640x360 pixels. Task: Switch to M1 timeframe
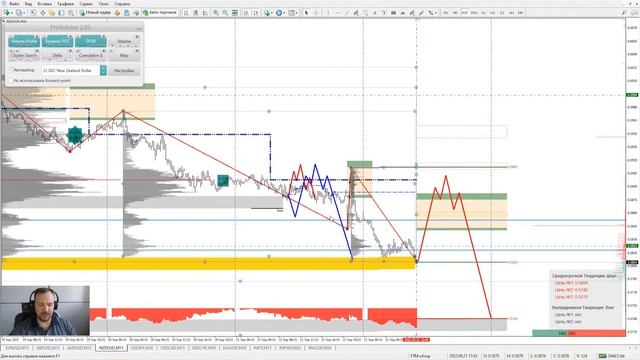[446, 13]
